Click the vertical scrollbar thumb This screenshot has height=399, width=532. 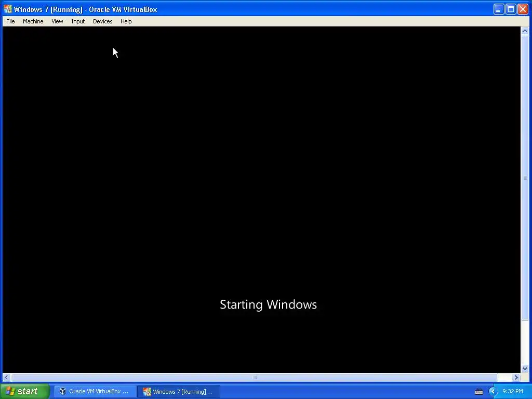coord(525,178)
